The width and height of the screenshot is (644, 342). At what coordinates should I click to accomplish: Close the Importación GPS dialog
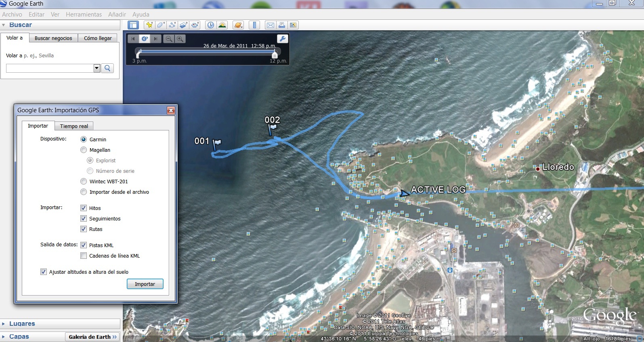(171, 110)
